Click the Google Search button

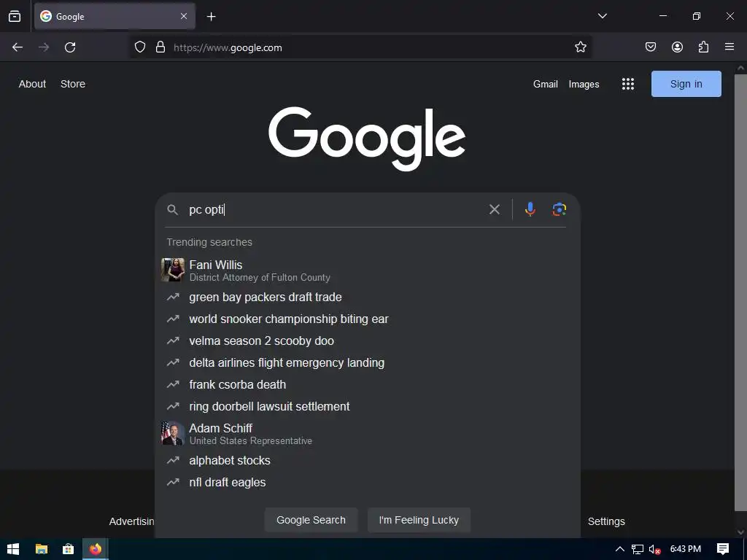(x=311, y=520)
